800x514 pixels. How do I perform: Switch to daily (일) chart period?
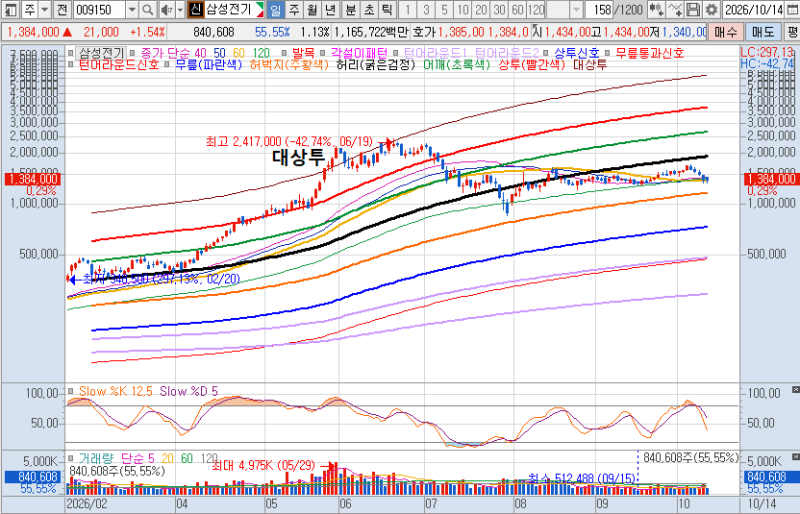(275, 9)
